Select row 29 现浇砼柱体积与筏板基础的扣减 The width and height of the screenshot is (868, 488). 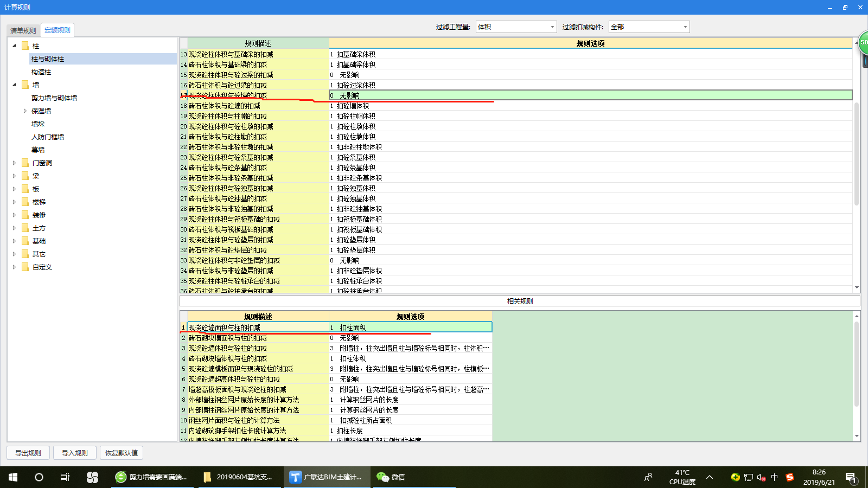[x=258, y=219]
